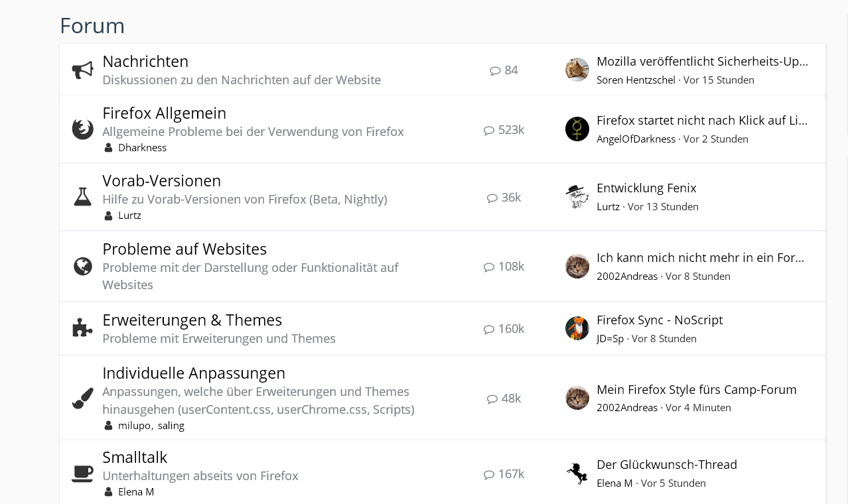This screenshot has width=848, height=504.
Task: Open the Nachrichten forum
Action: tap(145, 62)
